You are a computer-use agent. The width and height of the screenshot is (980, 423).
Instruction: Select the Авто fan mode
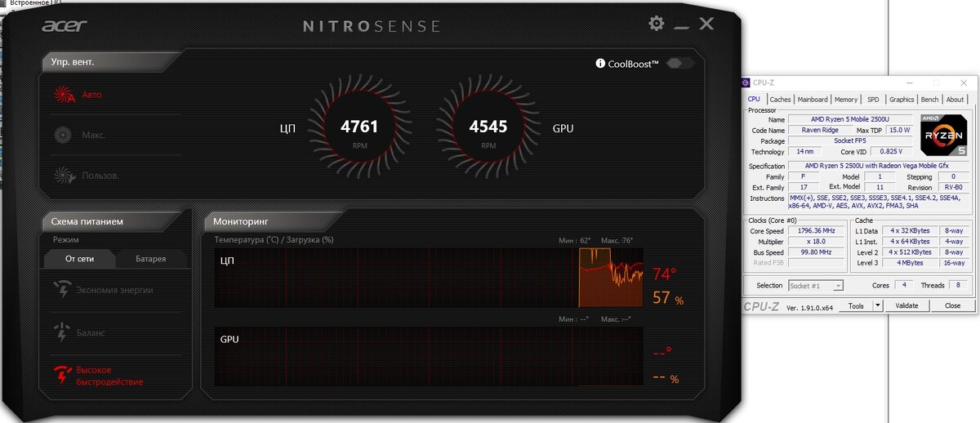pos(91,95)
